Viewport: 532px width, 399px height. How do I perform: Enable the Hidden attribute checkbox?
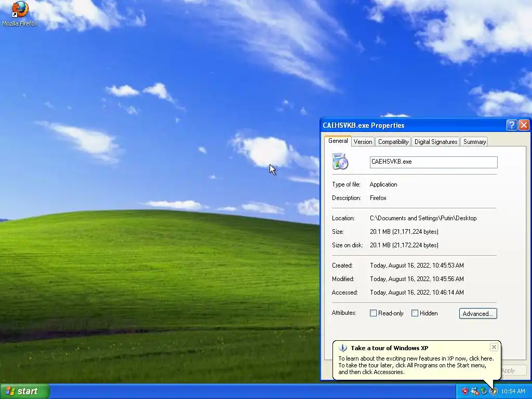pos(415,313)
